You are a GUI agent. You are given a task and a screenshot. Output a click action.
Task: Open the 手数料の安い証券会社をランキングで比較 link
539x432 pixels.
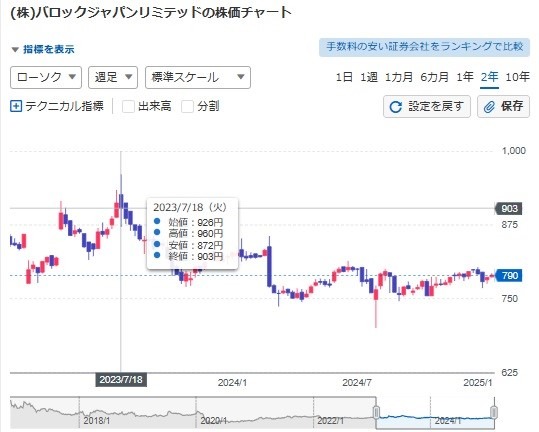[425, 47]
